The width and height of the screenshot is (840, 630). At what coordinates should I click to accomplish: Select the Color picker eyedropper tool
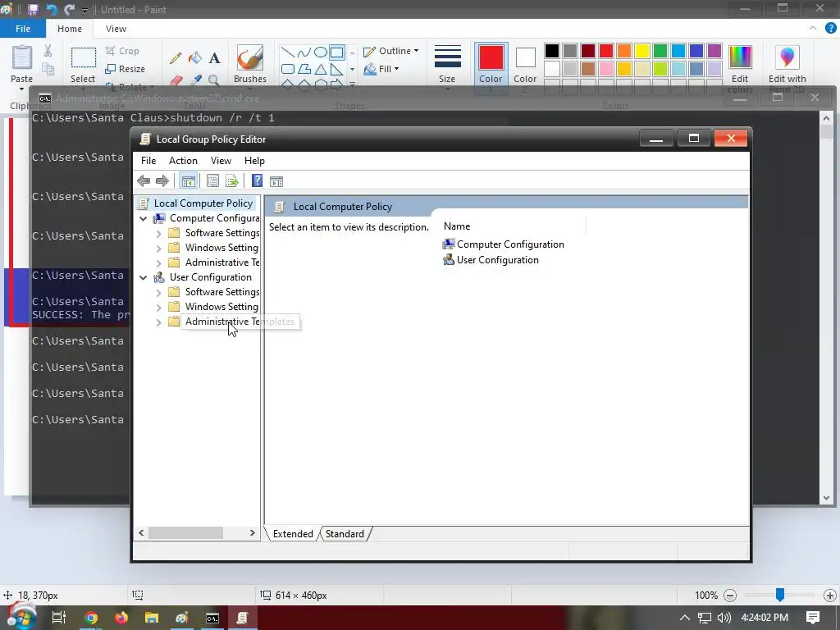[x=196, y=80]
